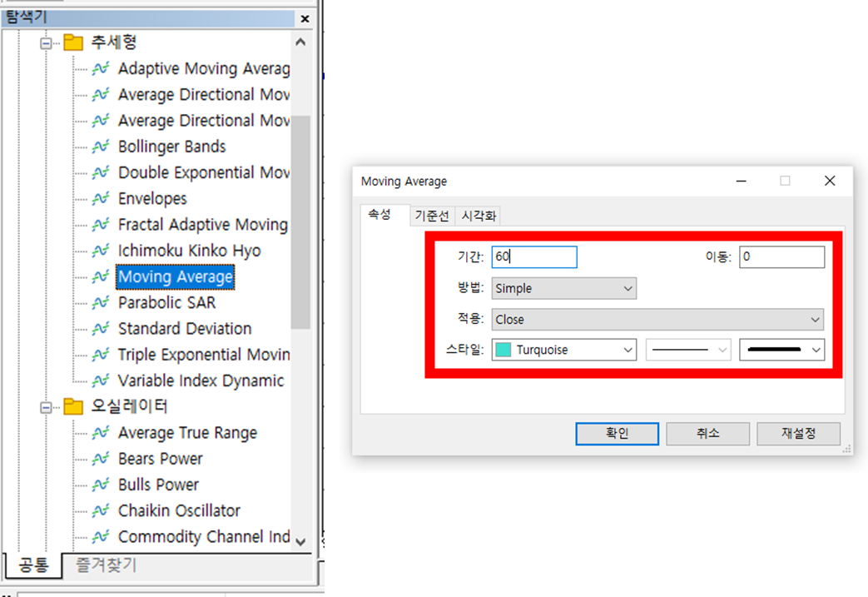Close the 탐색기 navigator panel
The width and height of the screenshot is (868, 597).
(x=305, y=19)
